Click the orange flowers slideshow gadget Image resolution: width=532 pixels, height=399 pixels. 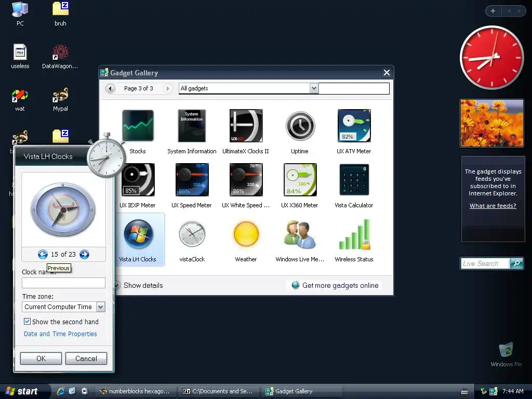492,123
